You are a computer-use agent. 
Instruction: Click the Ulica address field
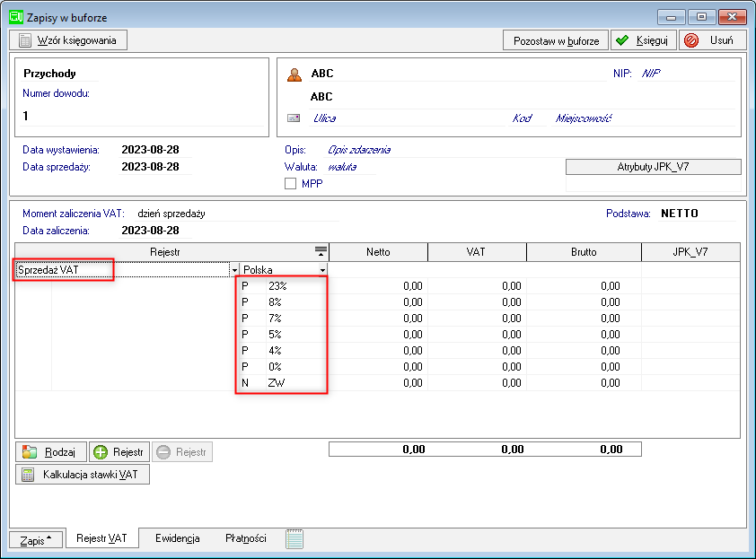[x=406, y=118]
